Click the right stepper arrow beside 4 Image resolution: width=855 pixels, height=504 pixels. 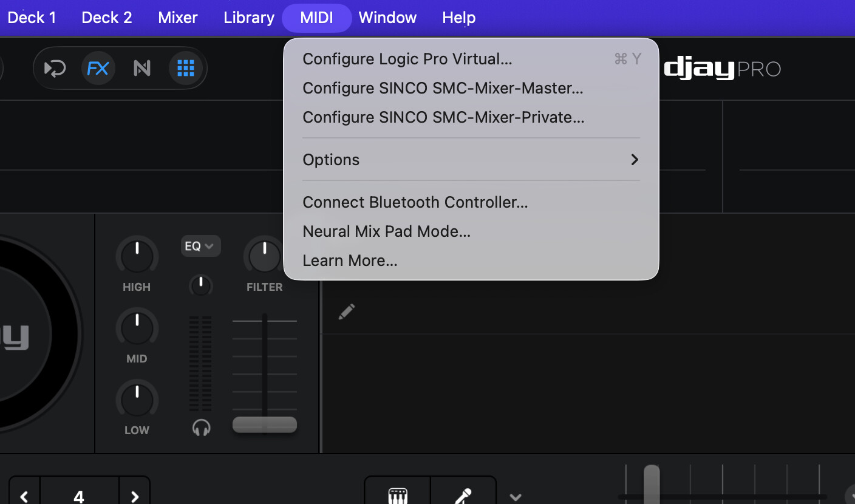(x=135, y=496)
